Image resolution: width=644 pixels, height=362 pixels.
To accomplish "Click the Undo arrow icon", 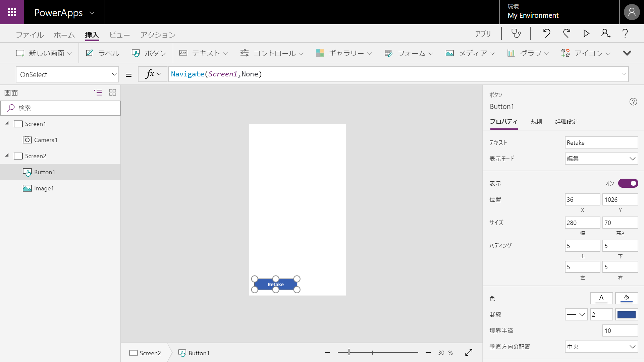I will pos(547,33).
